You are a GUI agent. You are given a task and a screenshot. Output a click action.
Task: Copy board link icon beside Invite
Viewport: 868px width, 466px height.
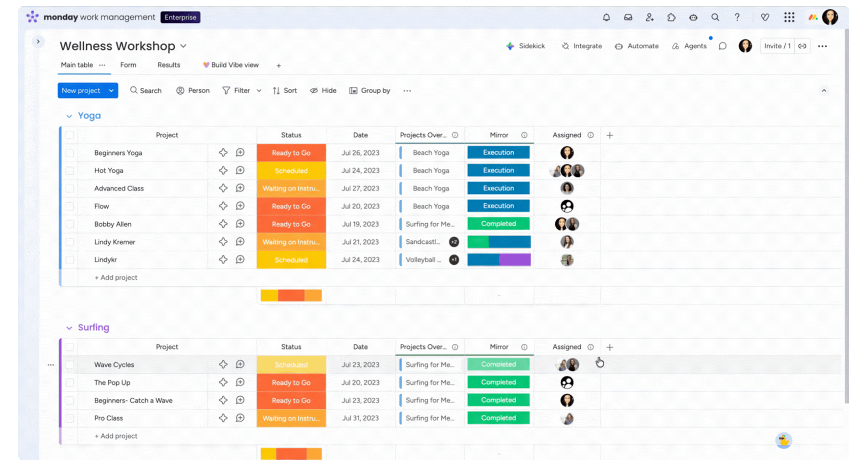click(802, 46)
